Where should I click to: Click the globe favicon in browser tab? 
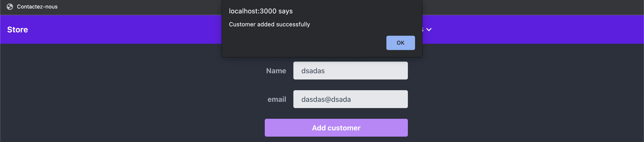point(10,7)
